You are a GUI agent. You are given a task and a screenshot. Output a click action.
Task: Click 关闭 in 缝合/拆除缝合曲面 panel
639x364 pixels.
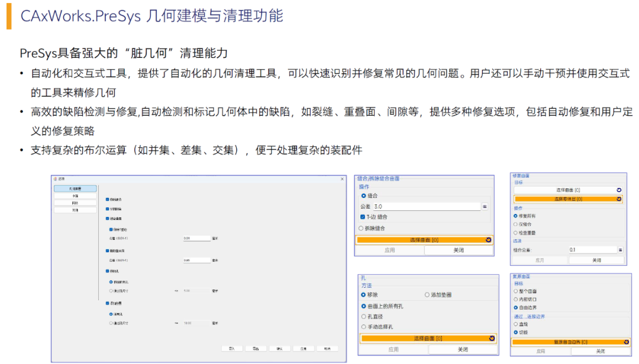tap(459, 251)
